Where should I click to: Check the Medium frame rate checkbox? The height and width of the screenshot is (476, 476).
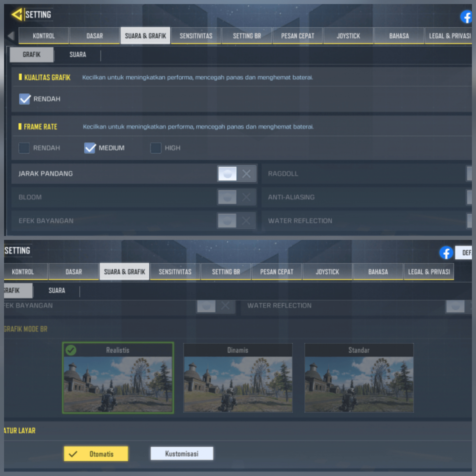(x=90, y=148)
